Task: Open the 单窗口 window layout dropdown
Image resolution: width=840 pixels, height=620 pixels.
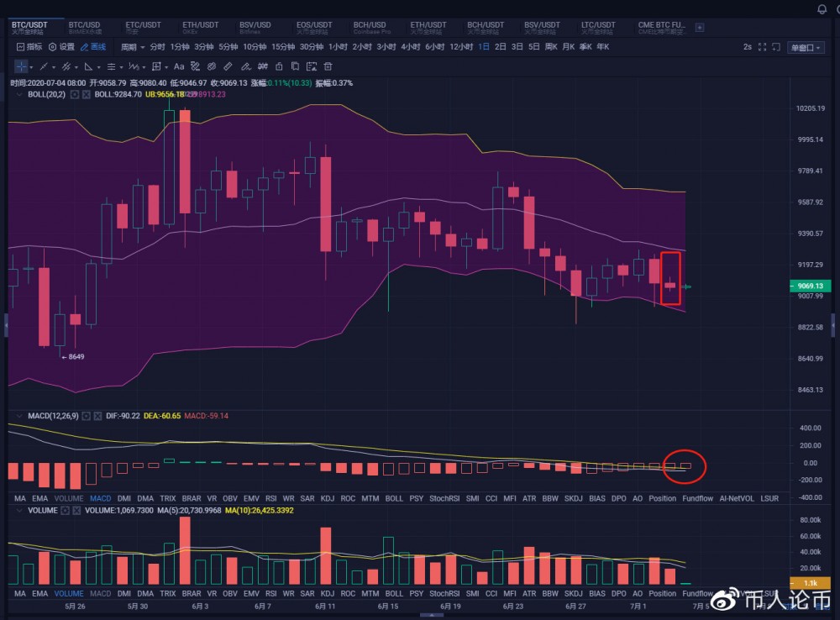Action: click(x=806, y=47)
